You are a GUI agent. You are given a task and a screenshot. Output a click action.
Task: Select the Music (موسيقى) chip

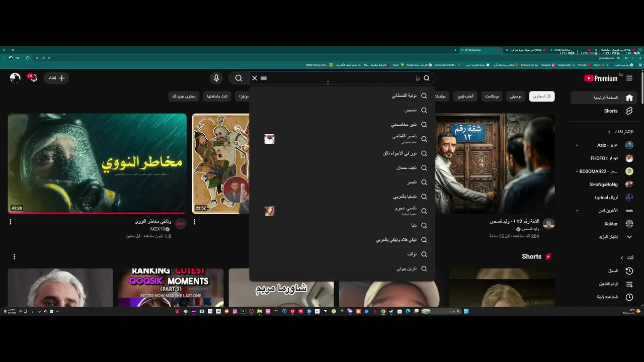[x=516, y=96]
